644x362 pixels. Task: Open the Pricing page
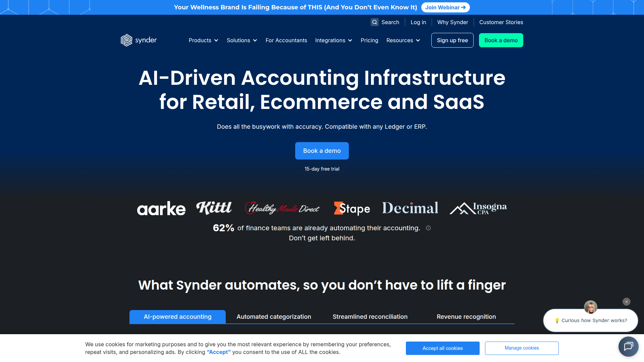369,40
